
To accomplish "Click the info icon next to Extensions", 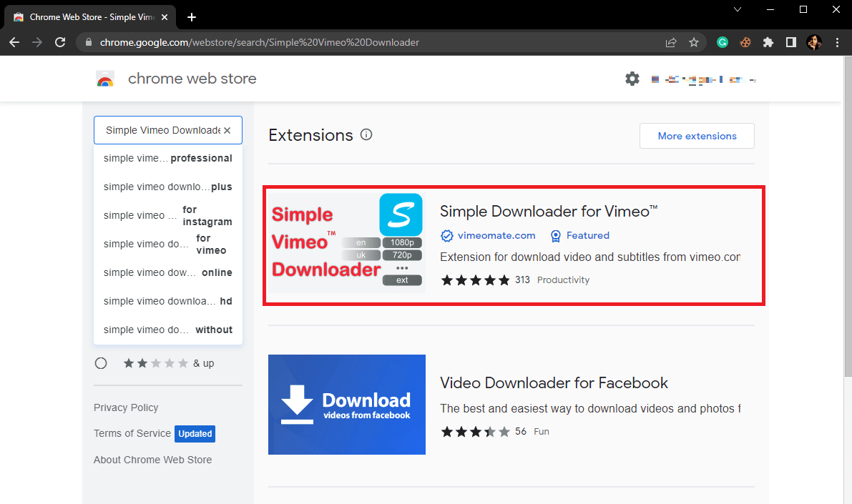I will 366,134.
